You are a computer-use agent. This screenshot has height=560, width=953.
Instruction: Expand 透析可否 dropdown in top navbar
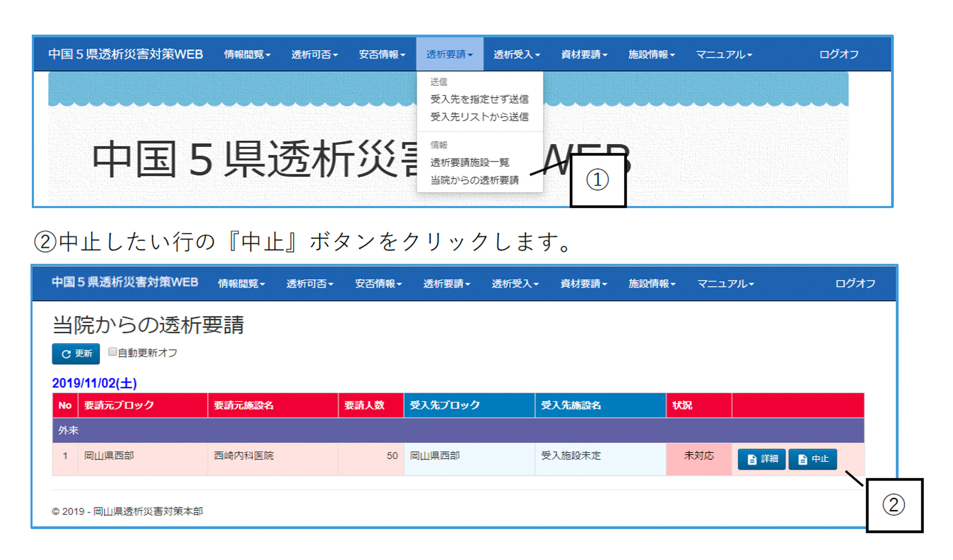point(314,54)
